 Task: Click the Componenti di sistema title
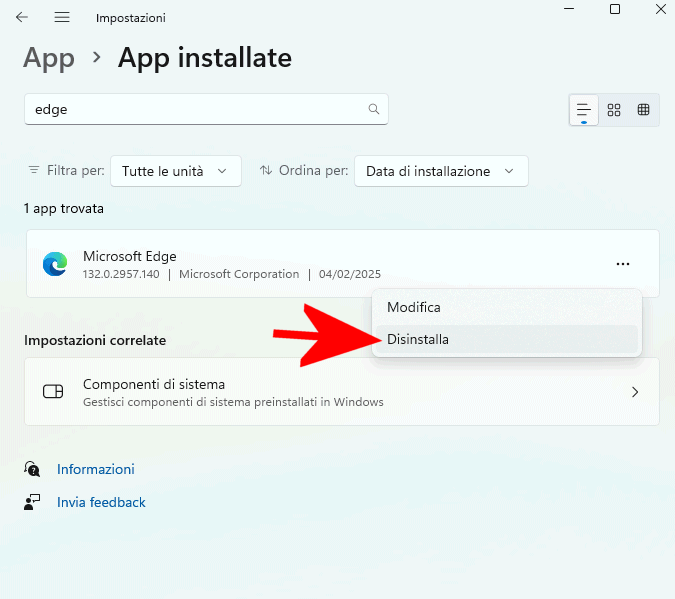pyautogui.click(x=154, y=384)
